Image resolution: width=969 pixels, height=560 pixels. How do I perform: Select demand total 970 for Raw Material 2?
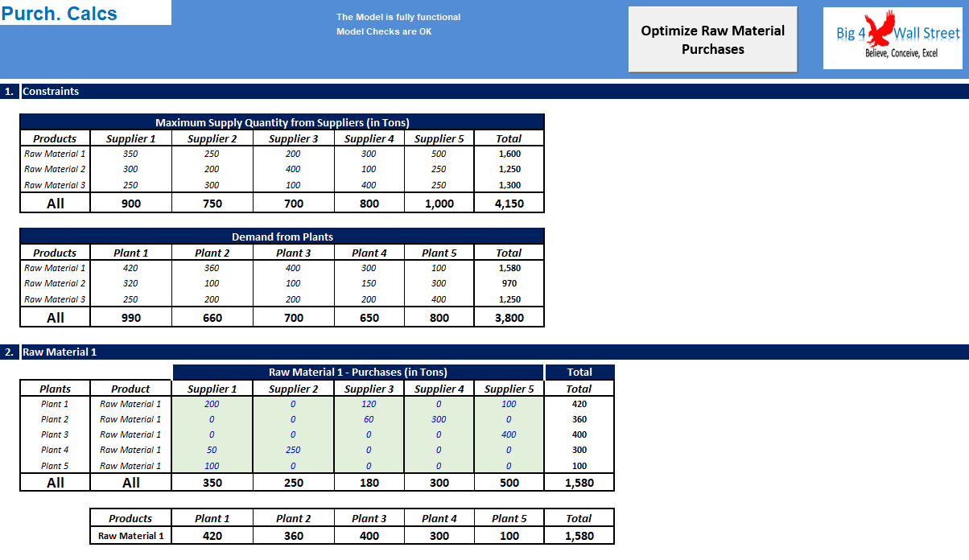coord(509,283)
